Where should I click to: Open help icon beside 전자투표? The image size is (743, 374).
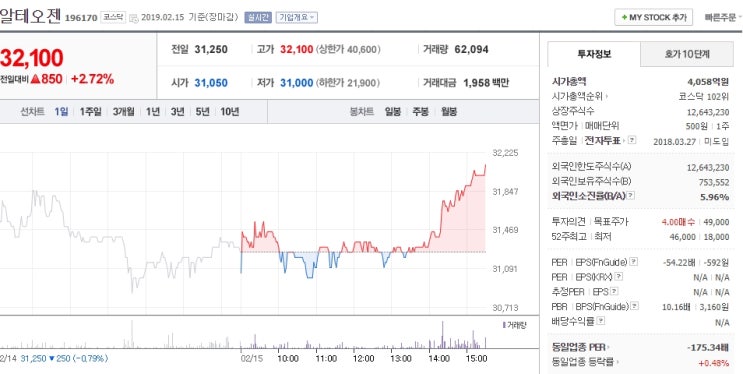(633, 140)
